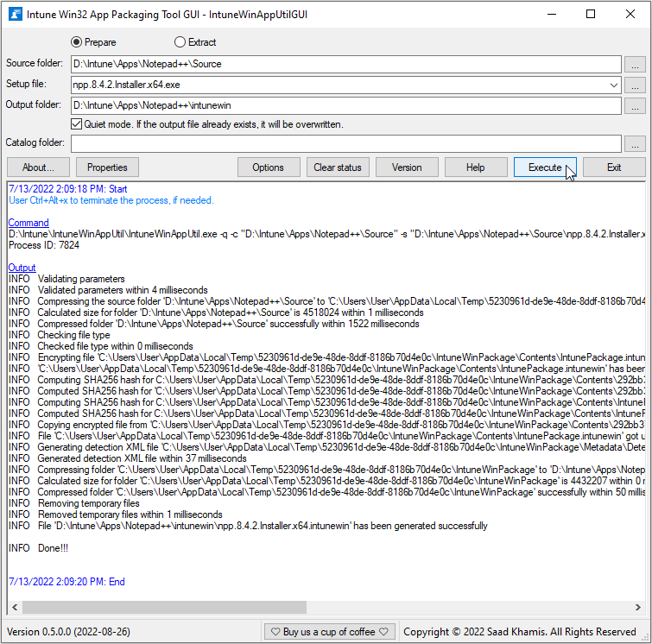Browse for Catalog folder with ellipsis button
Image resolution: width=652 pixels, height=644 pixels.
635,144
